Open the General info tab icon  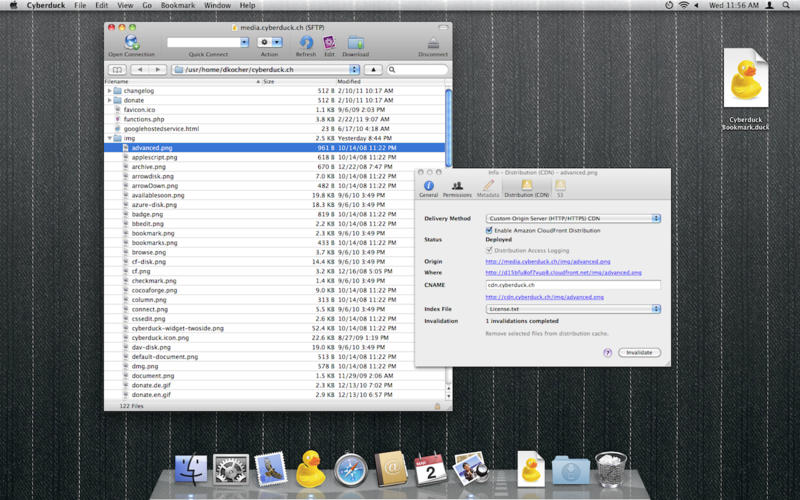click(x=429, y=186)
